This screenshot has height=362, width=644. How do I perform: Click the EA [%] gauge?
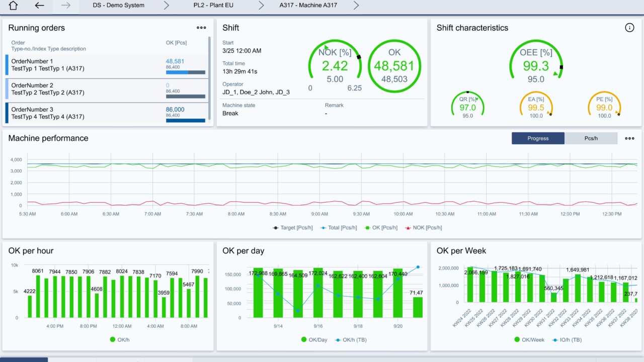click(536, 105)
